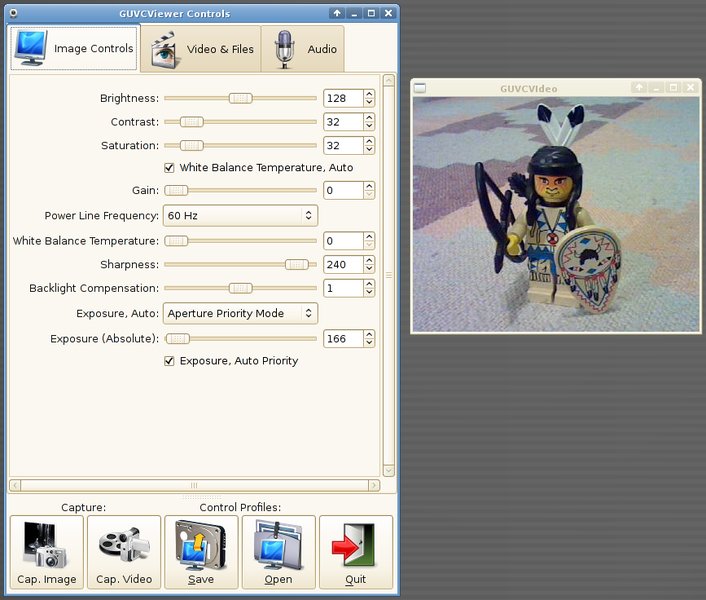This screenshot has width=706, height=600.
Task: Toggle White Balance Temperature, Auto checkbox
Action: coord(169,168)
